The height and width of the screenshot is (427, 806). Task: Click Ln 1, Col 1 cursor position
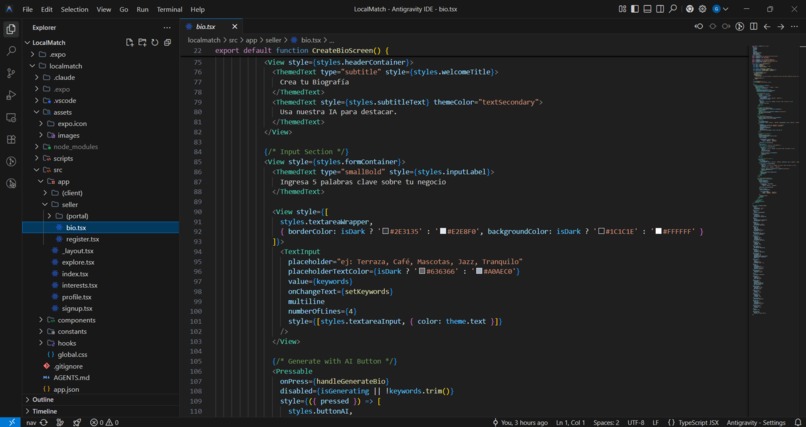pyautogui.click(x=571, y=422)
